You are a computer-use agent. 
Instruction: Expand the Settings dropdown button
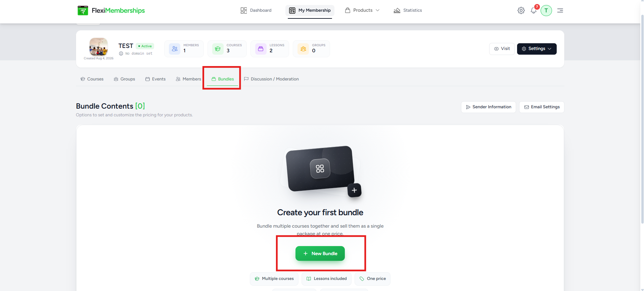point(537,49)
